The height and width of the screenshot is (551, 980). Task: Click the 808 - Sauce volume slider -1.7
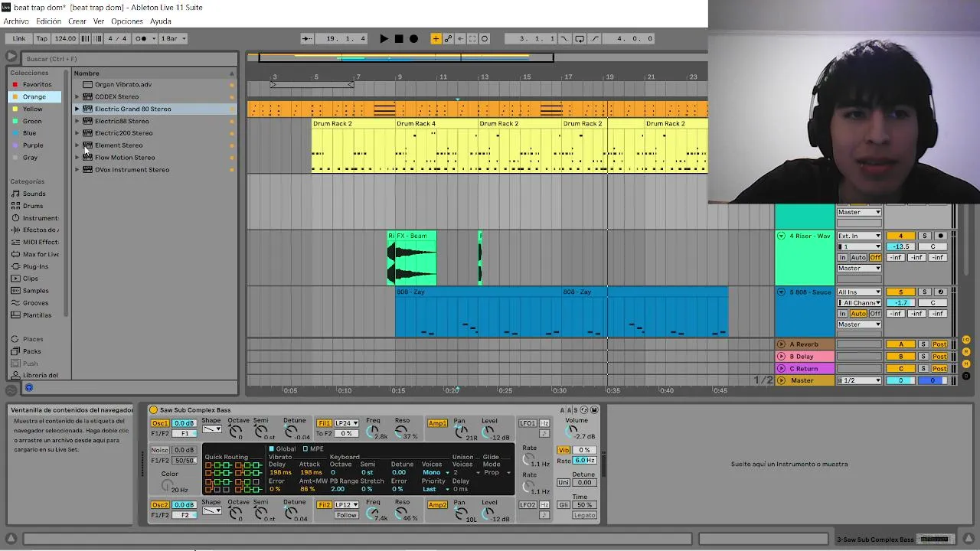(x=901, y=303)
